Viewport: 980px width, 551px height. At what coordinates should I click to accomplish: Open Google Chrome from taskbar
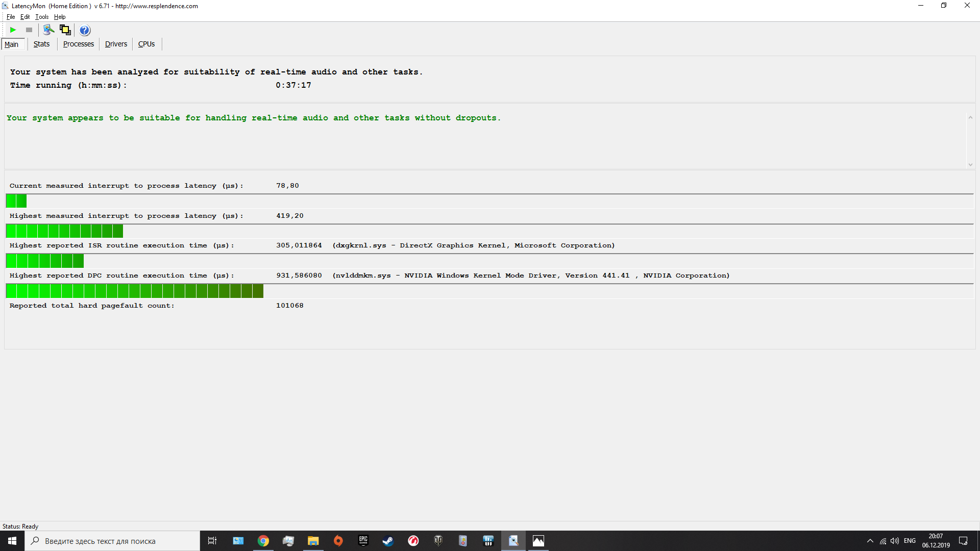click(x=263, y=541)
